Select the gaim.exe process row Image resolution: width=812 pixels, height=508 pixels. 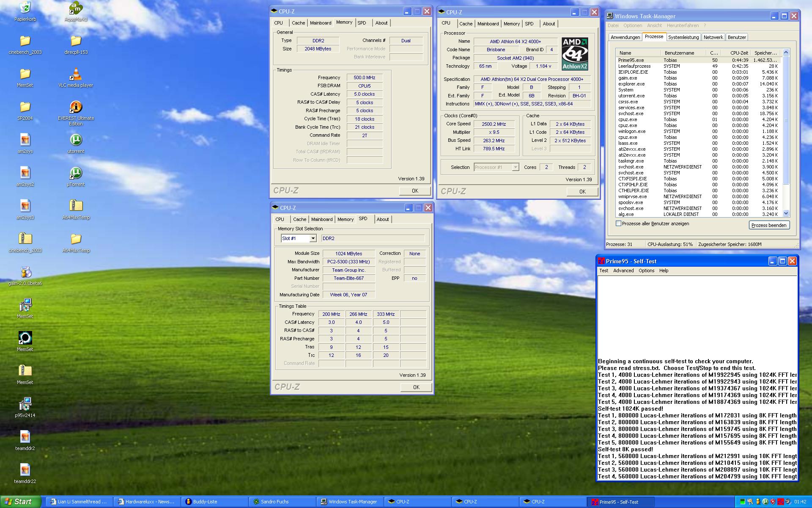(x=699, y=78)
